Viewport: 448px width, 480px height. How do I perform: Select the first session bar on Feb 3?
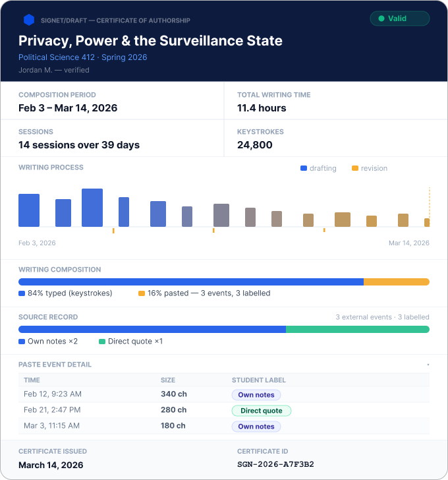click(29, 210)
